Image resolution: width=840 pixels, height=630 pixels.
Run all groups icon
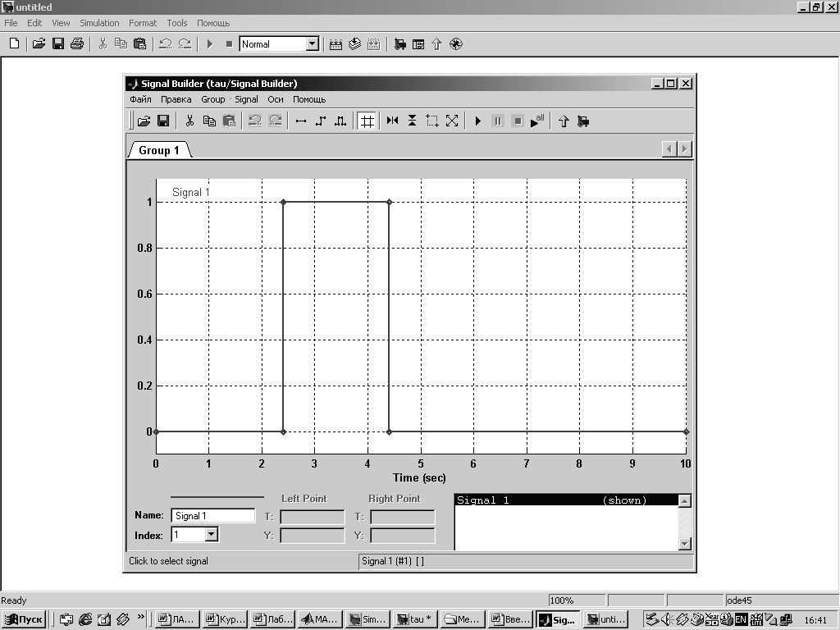pos(537,121)
